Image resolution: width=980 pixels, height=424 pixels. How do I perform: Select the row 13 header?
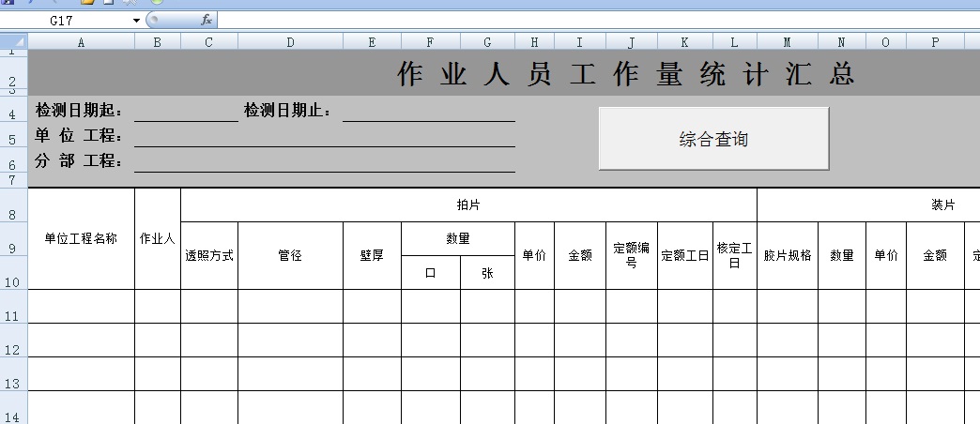click(13, 385)
